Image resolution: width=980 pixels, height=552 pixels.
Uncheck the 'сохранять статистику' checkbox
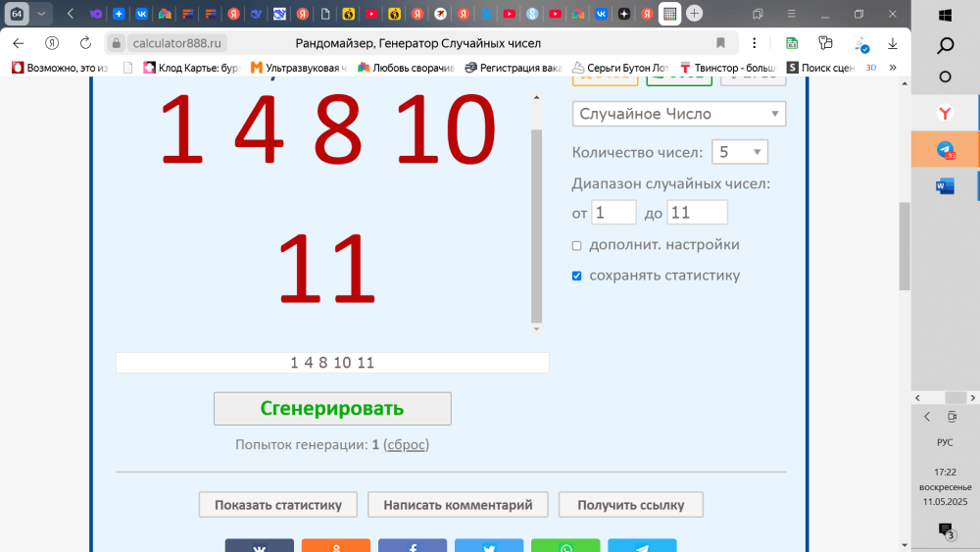[577, 276]
